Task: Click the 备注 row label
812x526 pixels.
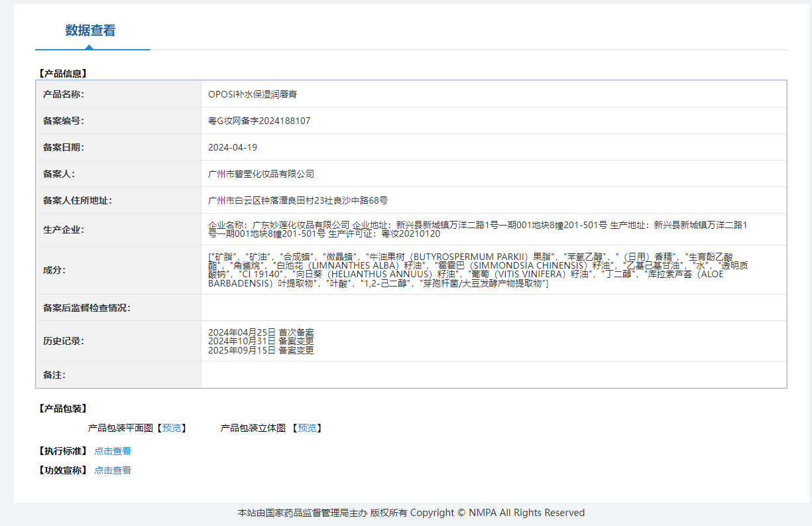Action: point(54,375)
